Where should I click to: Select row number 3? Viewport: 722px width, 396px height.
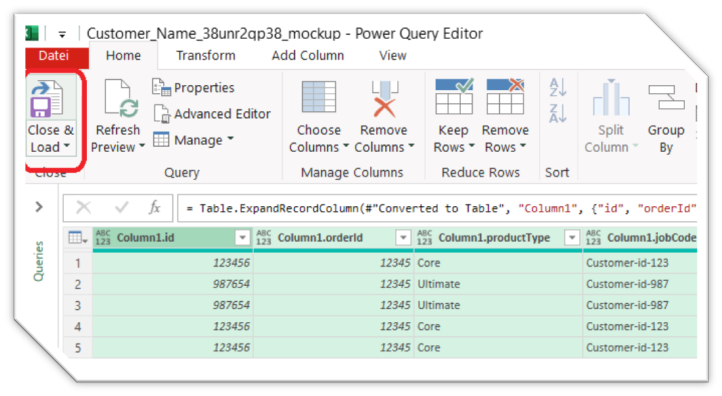tap(77, 305)
